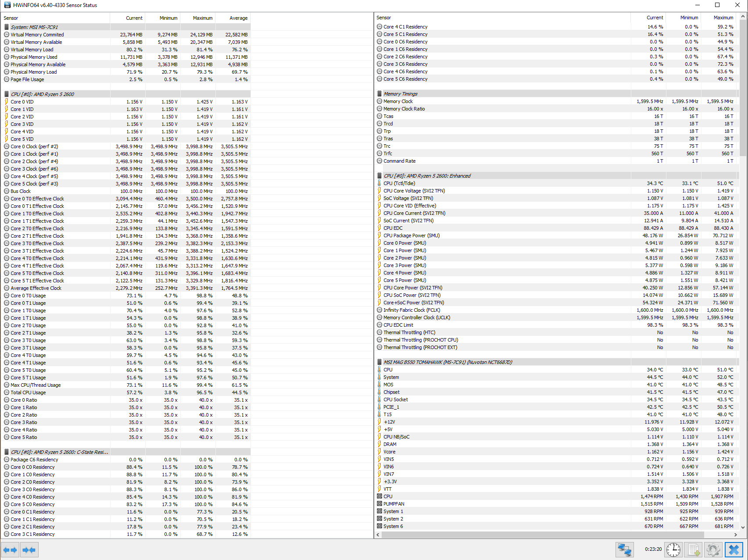The width and height of the screenshot is (748, 560).
Task: Click the bolt icon for +12V row
Action: point(379,422)
